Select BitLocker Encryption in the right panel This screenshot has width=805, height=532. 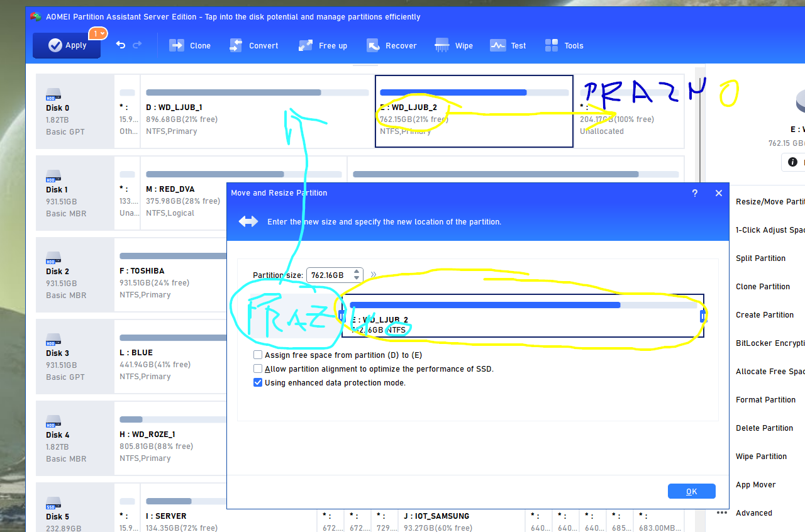click(x=770, y=343)
